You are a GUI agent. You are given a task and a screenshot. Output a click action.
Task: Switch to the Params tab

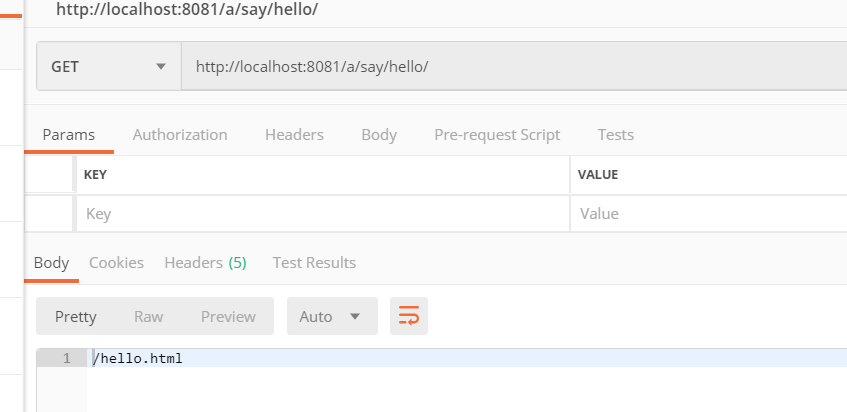click(x=68, y=134)
